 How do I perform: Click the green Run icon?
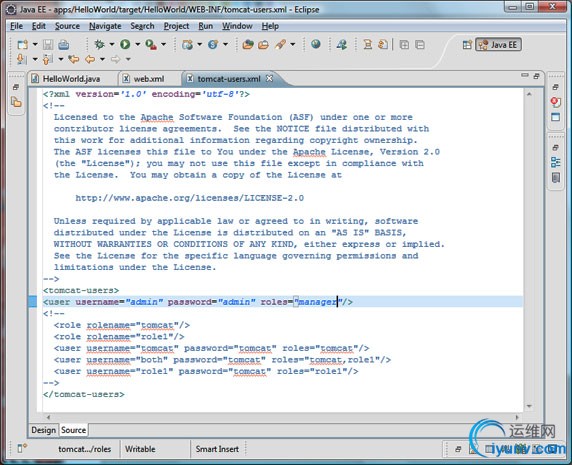(125, 44)
